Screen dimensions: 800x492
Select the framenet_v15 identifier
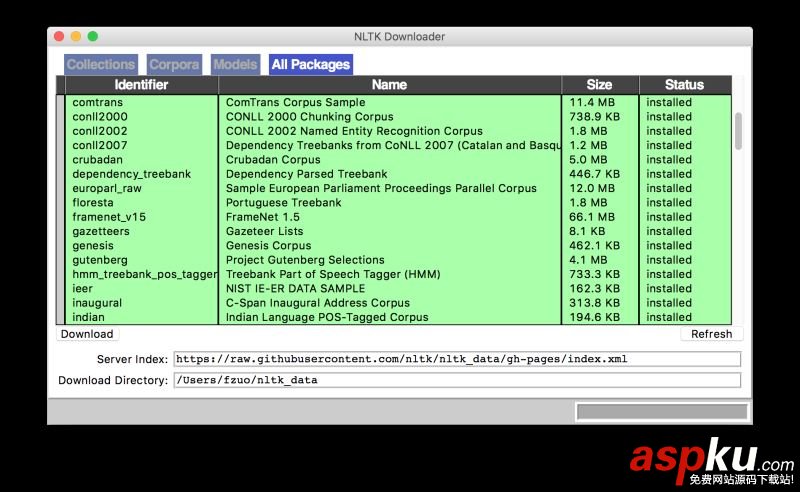pyautogui.click(x=109, y=217)
